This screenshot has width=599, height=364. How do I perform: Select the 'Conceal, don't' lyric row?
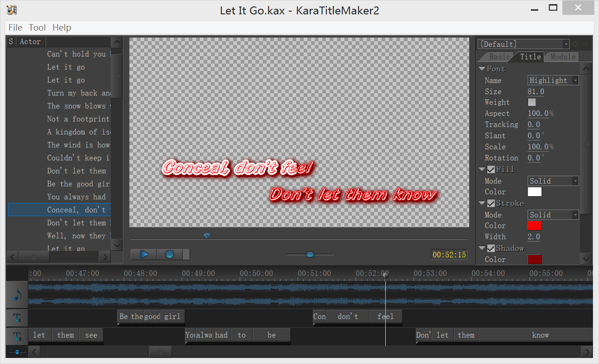[x=59, y=210]
